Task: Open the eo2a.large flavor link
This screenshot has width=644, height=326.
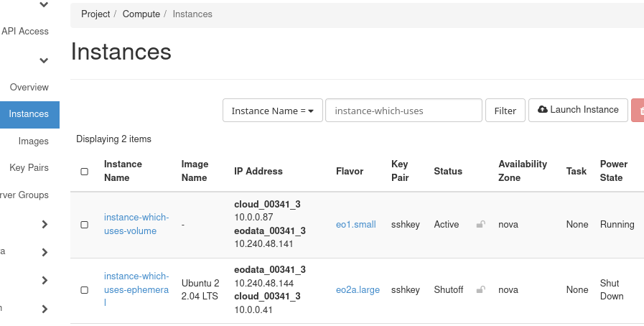Action: (x=357, y=290)
